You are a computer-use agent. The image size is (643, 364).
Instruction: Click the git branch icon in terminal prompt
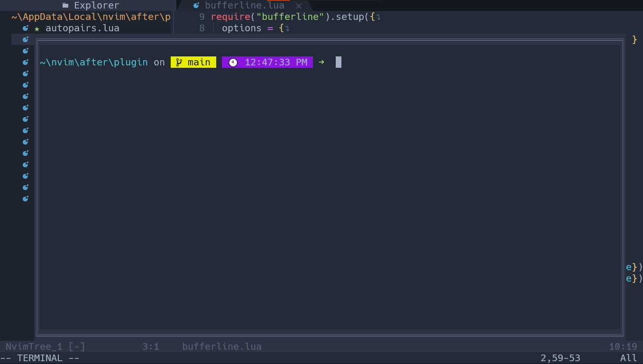tap(179, 62)
